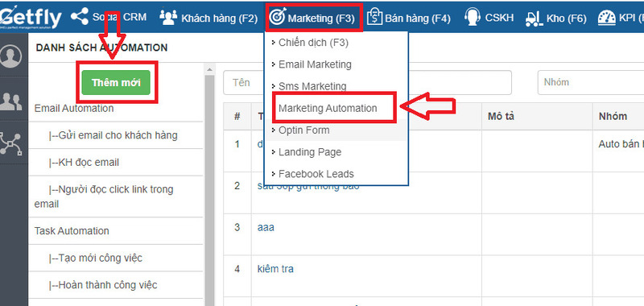Select Landing Page menu entry
Image resolution: width=644 pixels, height=306 pixels.
click(310, 152)
